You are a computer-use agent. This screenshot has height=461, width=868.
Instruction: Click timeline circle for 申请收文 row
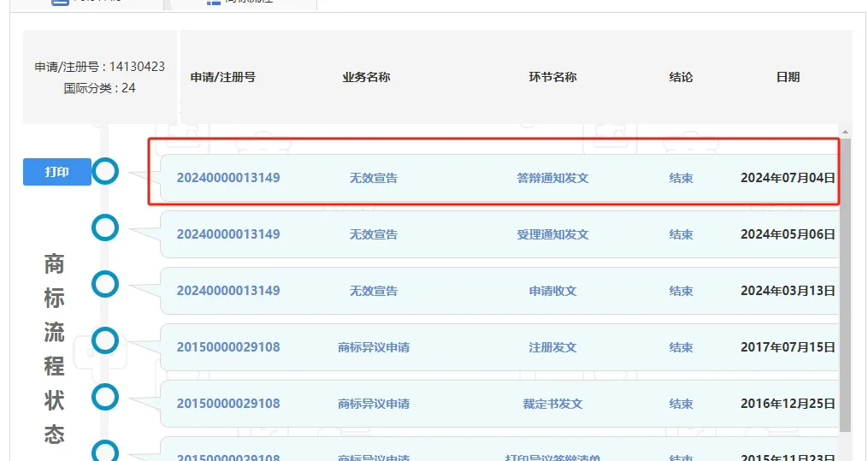pos(105,284)
